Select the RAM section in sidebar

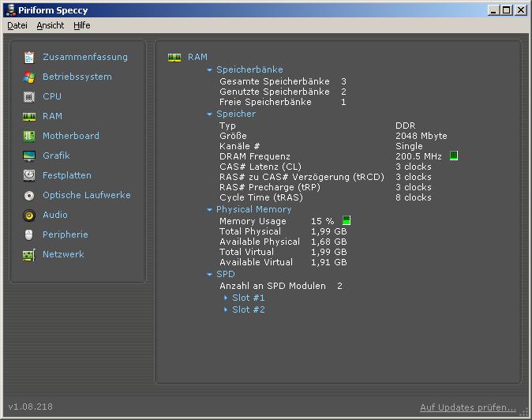click(x=53, y=116)
